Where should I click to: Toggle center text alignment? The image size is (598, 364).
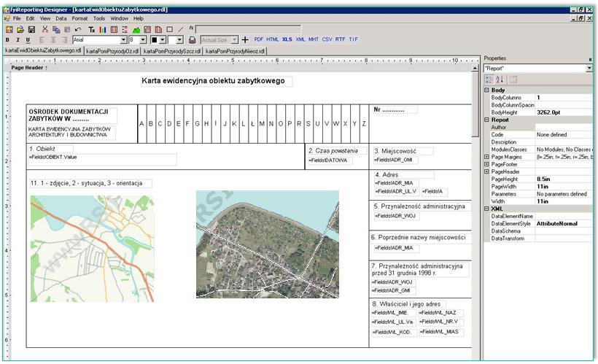[x=53, y=39]
